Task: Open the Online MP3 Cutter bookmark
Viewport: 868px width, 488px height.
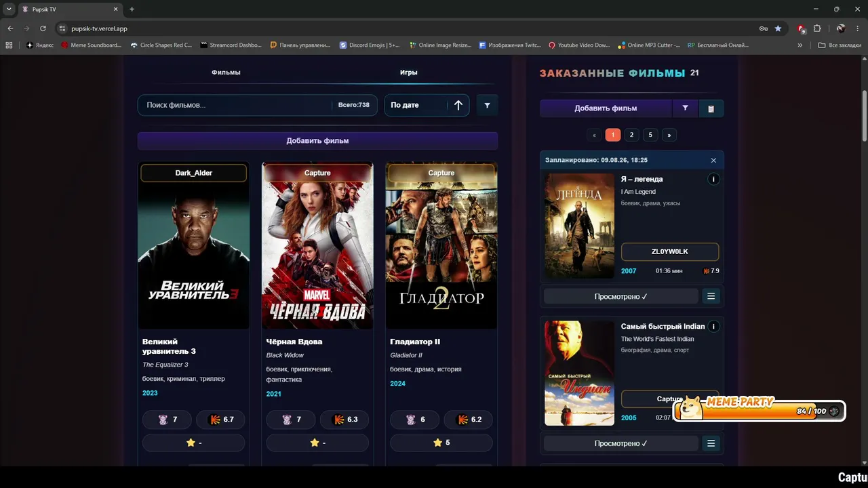Action: (649, 45)
